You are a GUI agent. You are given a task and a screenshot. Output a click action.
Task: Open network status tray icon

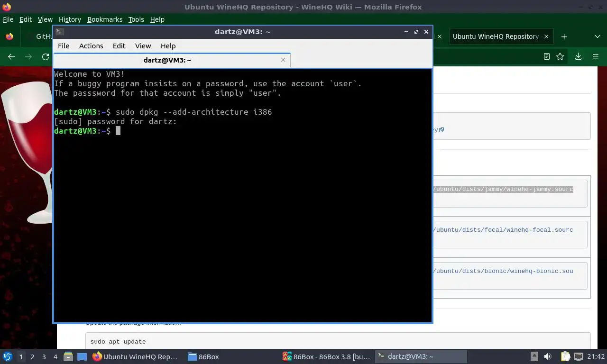[579, 356]
